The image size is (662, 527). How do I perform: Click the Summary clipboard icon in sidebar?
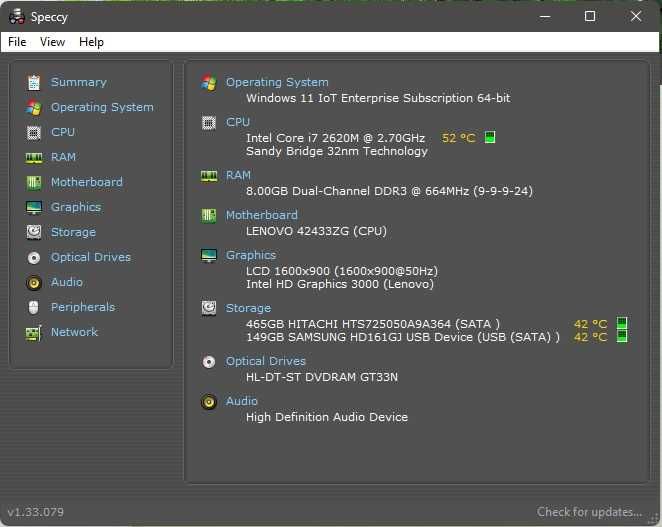point(34,83)
